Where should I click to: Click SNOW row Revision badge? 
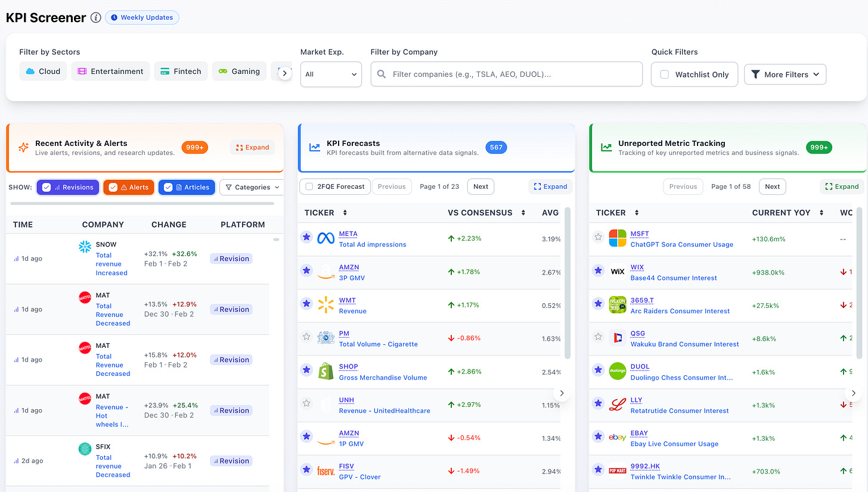pos(231,259)
